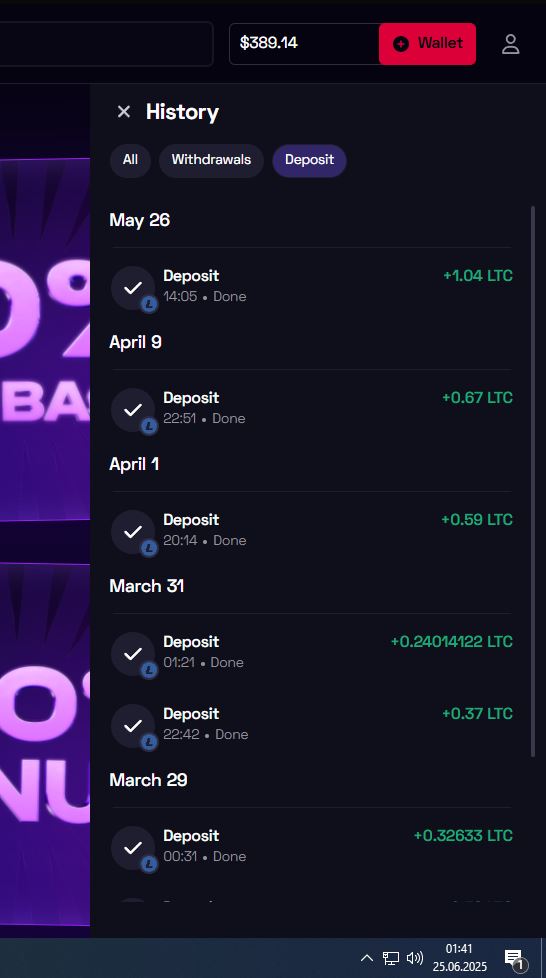This screenshot has height=978, width=546.
Task: Click the plus icon on the Wallet button
Action: pos(401,44)
